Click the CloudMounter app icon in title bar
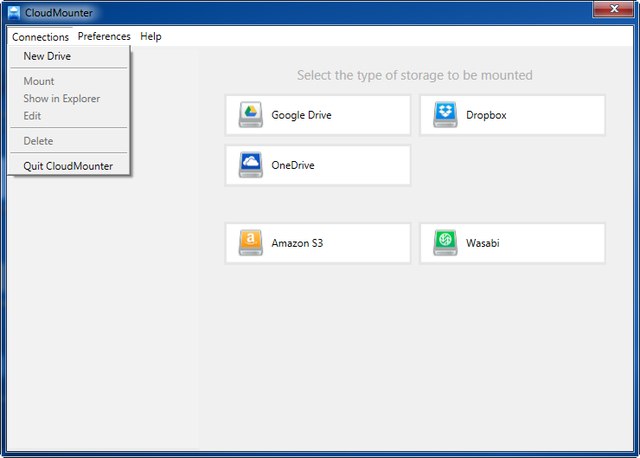The width and height of the screenshot is (640, 458). coord(14,11)
